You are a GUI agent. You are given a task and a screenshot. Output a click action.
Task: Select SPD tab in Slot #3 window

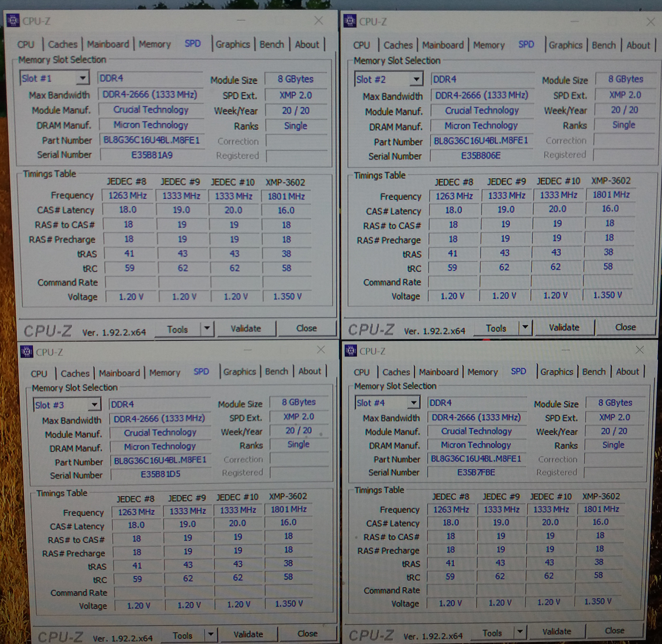[x=201, y=372]
